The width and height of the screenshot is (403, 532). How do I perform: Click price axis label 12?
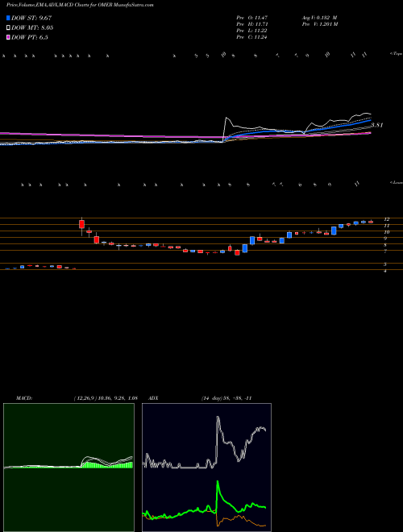[x=387, y=219]
